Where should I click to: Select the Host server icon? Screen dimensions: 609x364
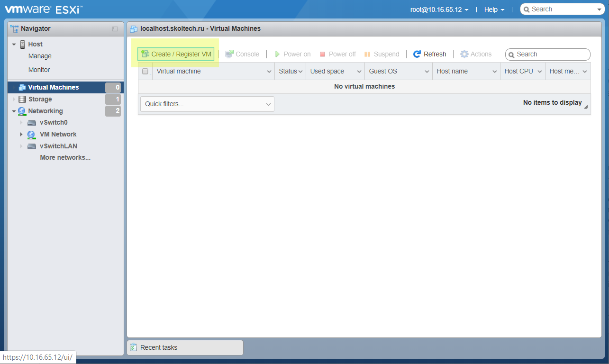tap(23, 44)
